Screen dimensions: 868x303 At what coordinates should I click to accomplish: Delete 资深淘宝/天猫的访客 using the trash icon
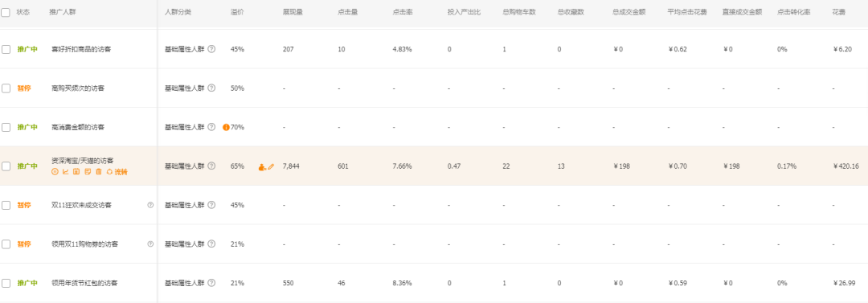click(99, 172)
